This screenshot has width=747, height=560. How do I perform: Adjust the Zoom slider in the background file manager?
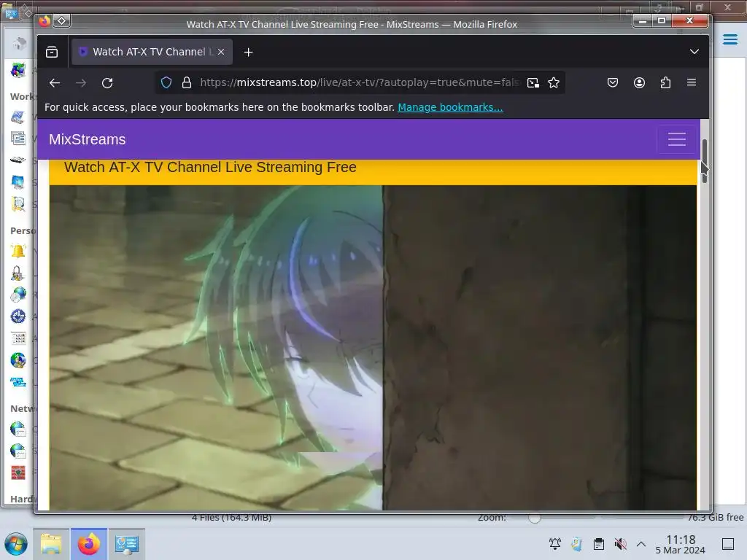pos(534,518)
